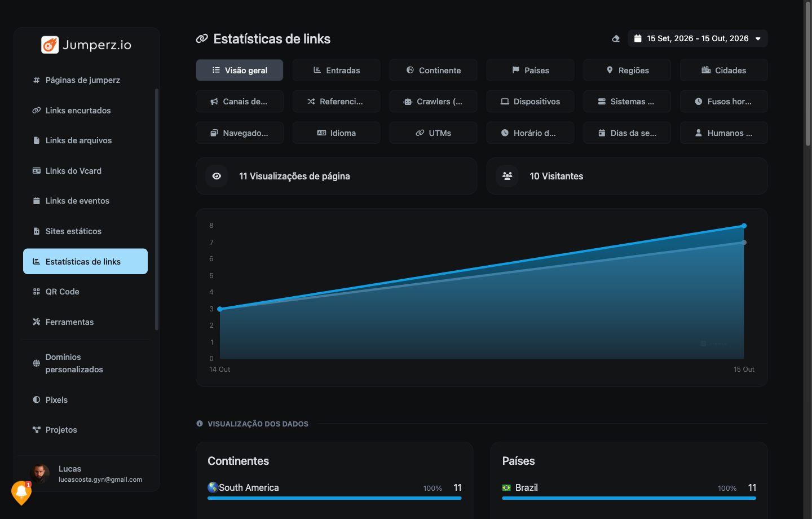812x519 pixels.
Task: Select the Fusos hor... tab
Action: [x=724, y=102]
